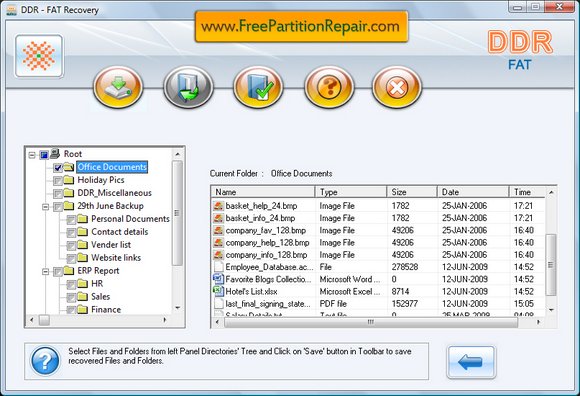Check the Contact details checkbox

click(x=71, y=233)
